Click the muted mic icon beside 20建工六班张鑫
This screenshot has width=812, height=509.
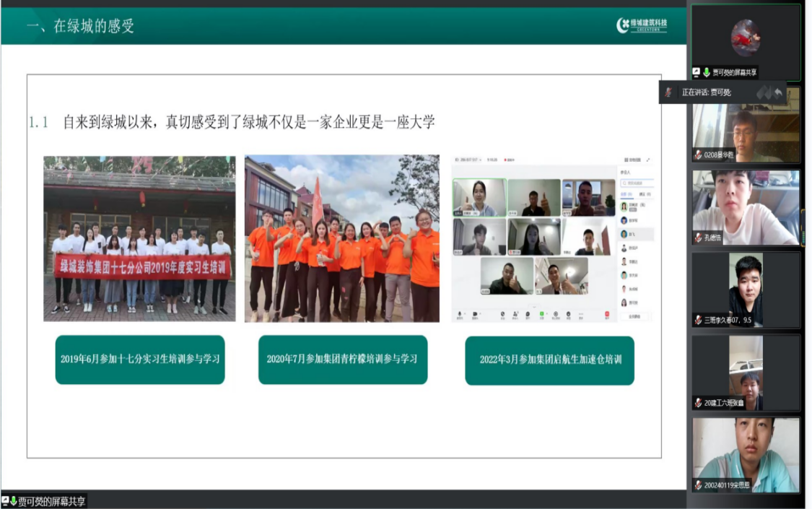pyautogui.click(x=698, y=403)
